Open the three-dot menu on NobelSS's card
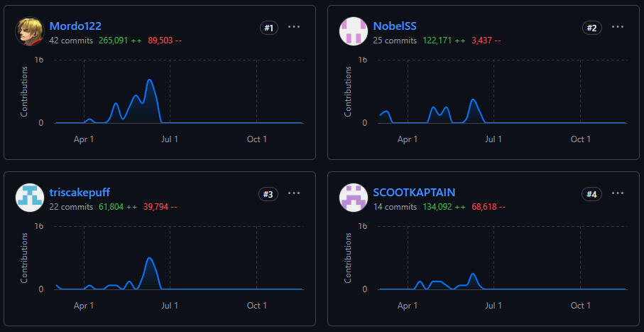This screenshot has height=332, width=644. click(x=618, y=27)
